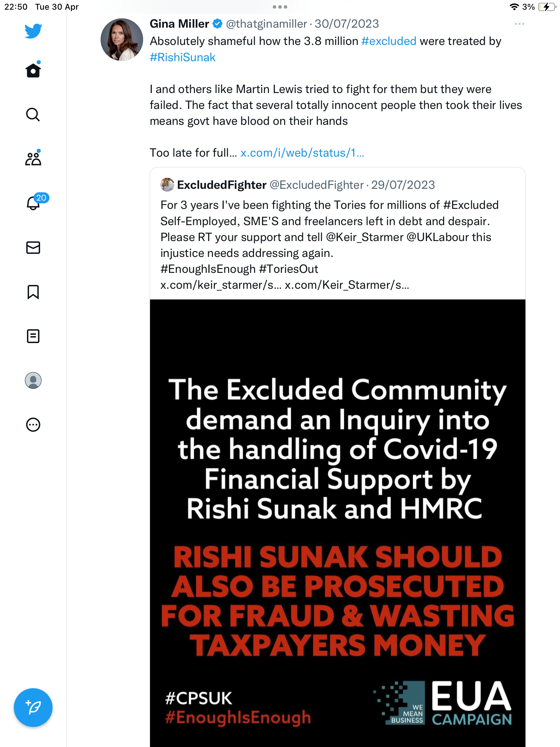
Task: Open the Profile avatar icon in sidebar
Action: tap(33, 380)
